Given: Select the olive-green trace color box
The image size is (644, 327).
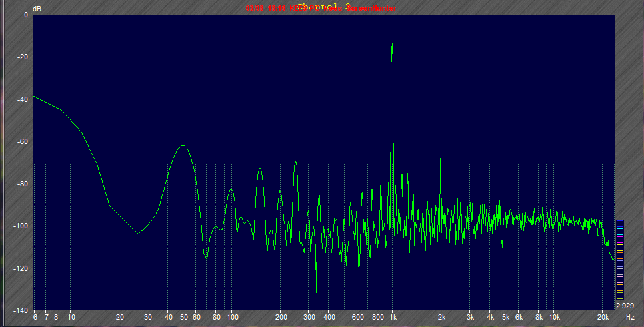Looking at the screenshot, I should pos(620,296).
